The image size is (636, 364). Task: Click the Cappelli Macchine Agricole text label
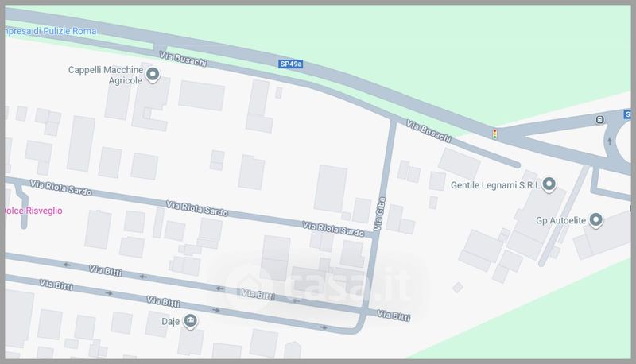tap(106, 75)
